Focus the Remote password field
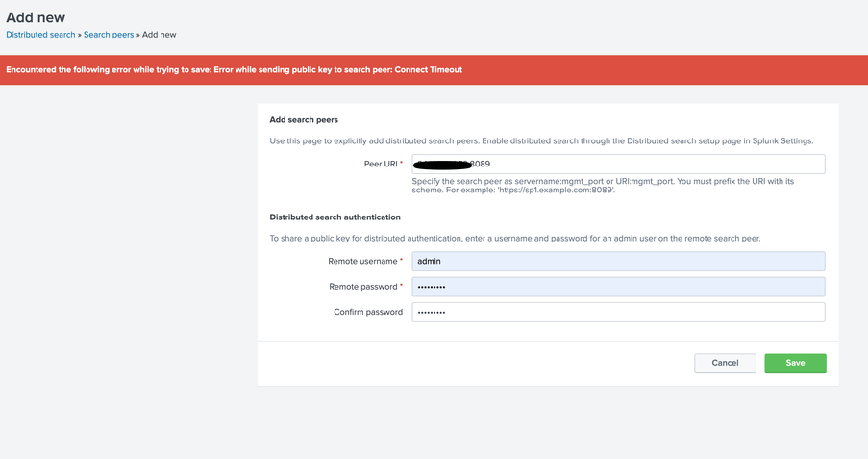This screenshot has width=868, height=459. (618, 287)
